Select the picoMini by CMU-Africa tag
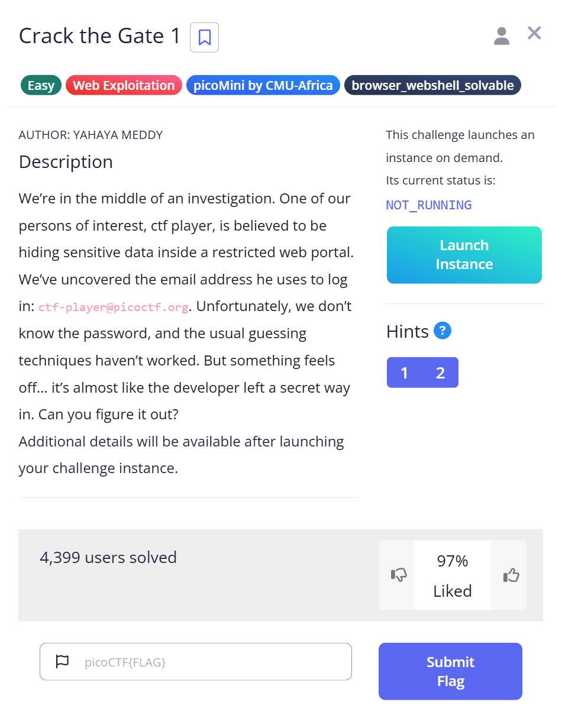The width and height of the screenshot is (562, 728). pyautogui.click(x=263, y=86)
